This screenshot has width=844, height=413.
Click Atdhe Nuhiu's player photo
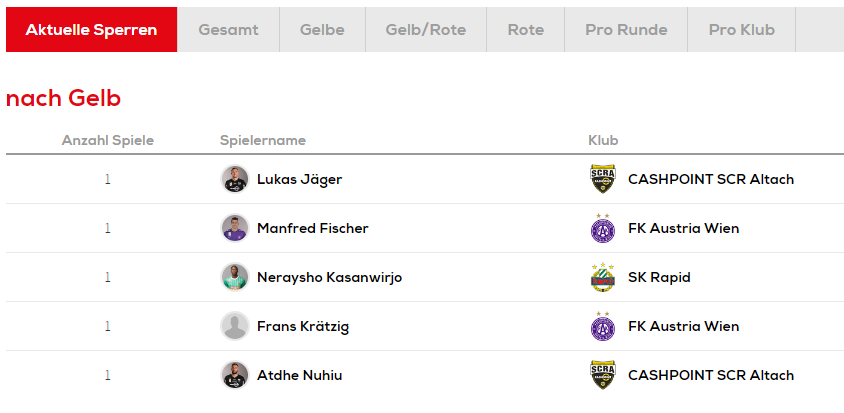(234, 375)
